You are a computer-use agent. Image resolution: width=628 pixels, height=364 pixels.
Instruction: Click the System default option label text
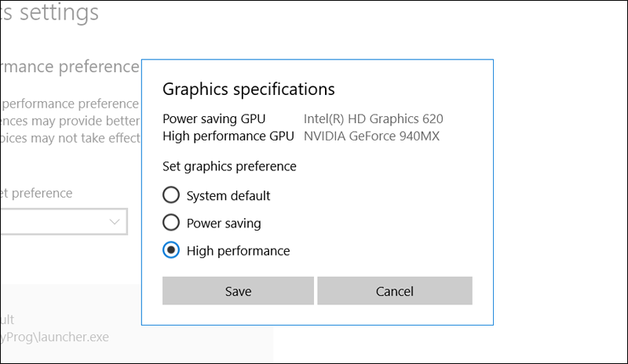228,195
